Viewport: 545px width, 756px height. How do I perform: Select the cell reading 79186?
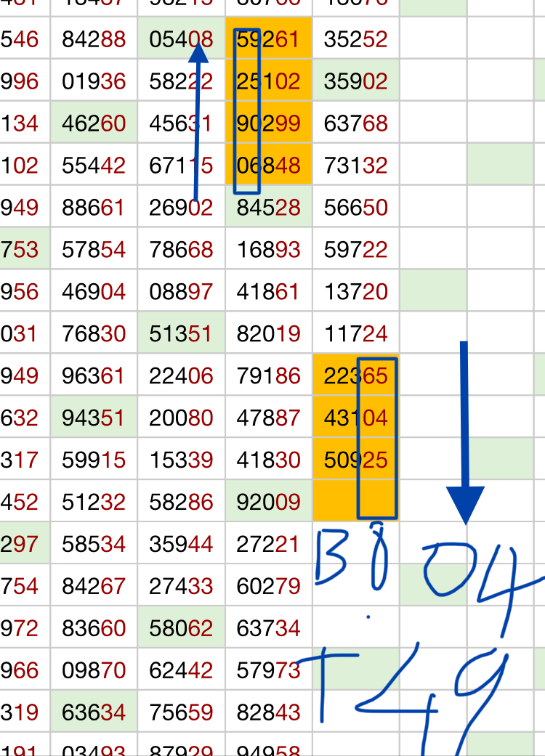point(269,375)
